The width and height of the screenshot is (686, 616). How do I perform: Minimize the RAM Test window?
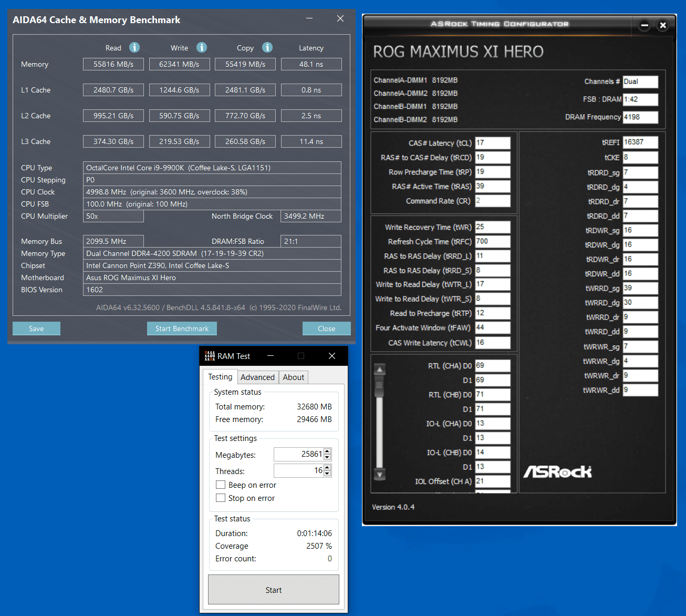(271, 356)
